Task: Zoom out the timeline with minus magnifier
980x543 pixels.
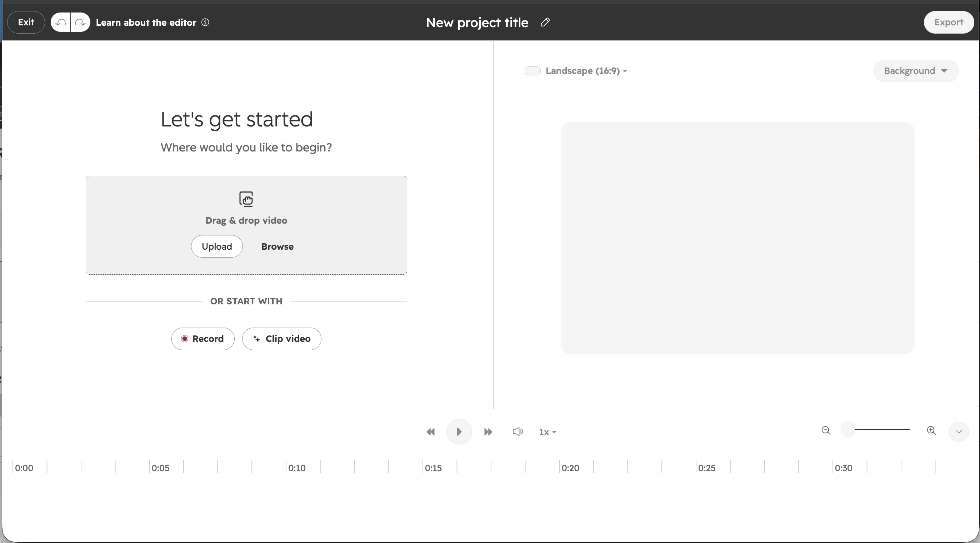Action: tap(826, 430)
